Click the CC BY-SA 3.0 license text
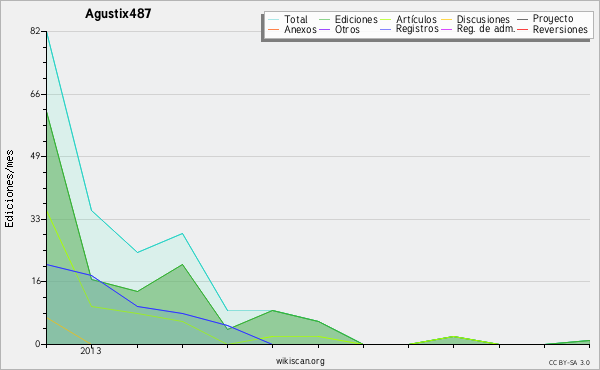This screenshot has width=600, height=370. (x=569, y=363)
